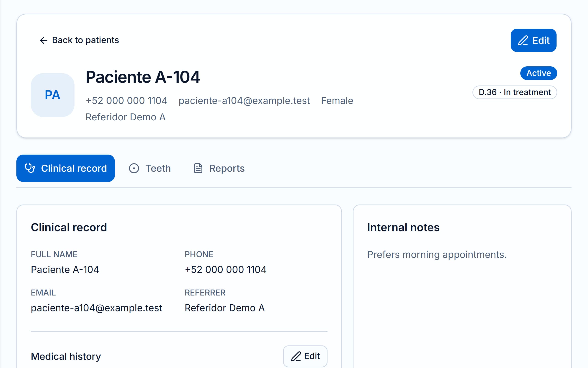Click the Medical history heading

[x=66, y=356]
